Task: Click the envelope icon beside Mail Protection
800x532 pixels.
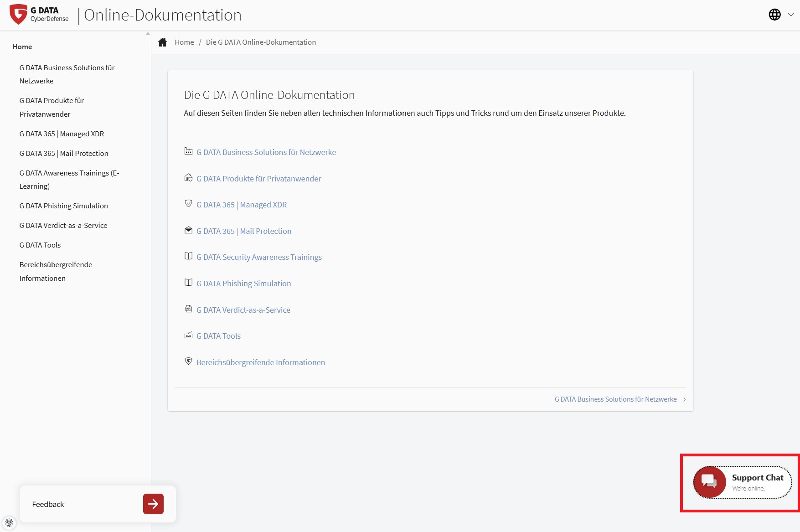Action: 188,230
